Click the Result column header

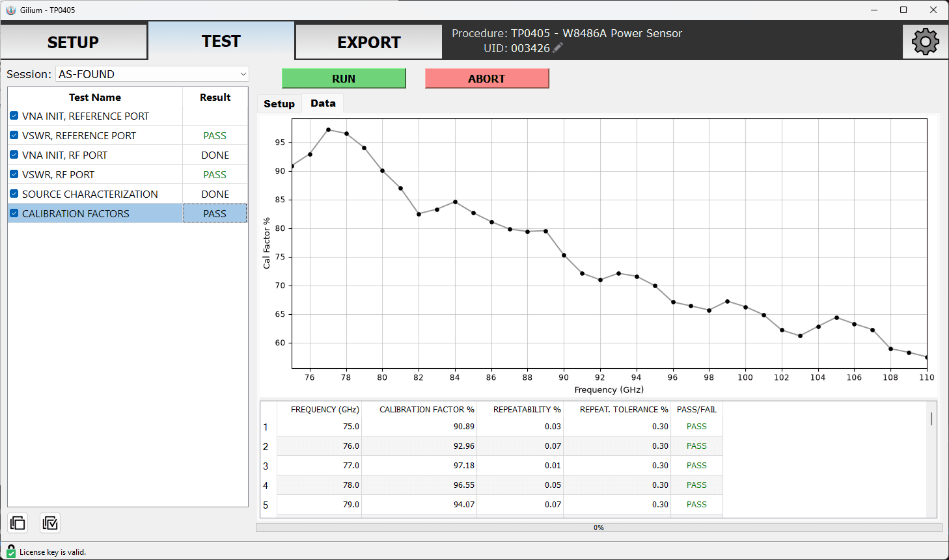[x=215, y=97]
